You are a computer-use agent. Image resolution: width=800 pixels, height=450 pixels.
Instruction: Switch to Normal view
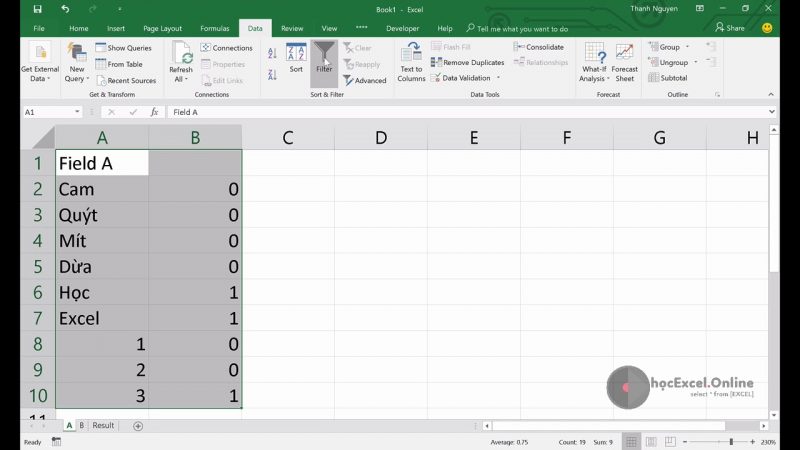631,442
